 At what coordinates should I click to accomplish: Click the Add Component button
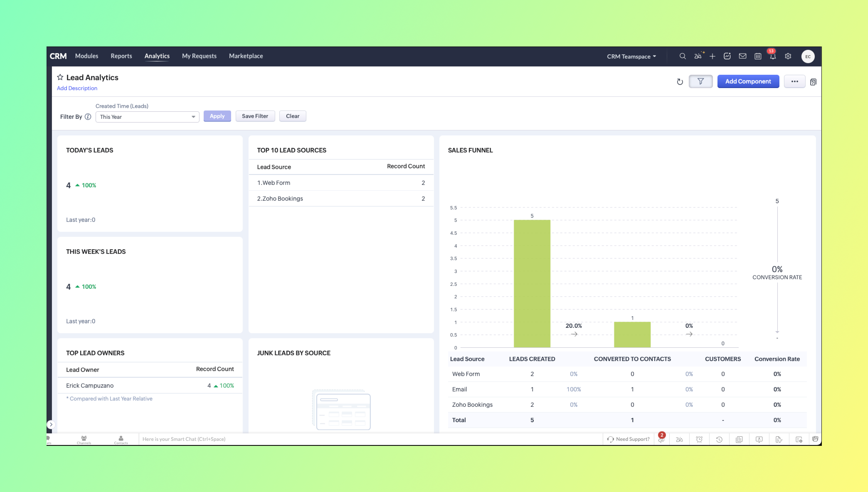click(748, 81)
